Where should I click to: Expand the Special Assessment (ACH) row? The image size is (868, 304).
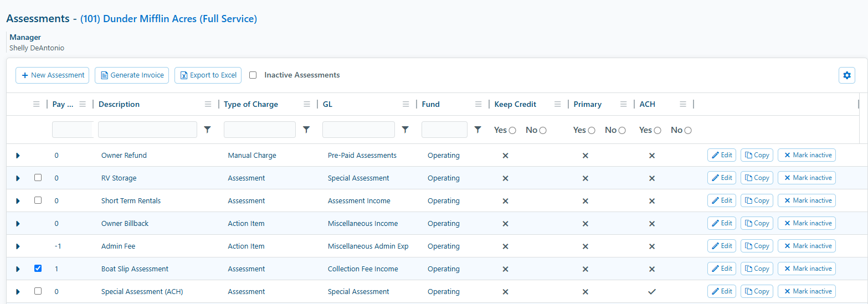tap(18, 292)
